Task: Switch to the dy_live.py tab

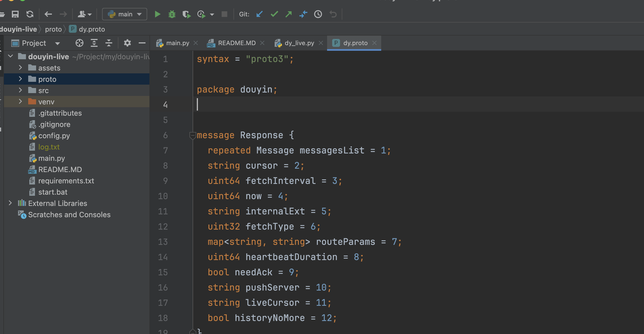Action: click(300, 43)
